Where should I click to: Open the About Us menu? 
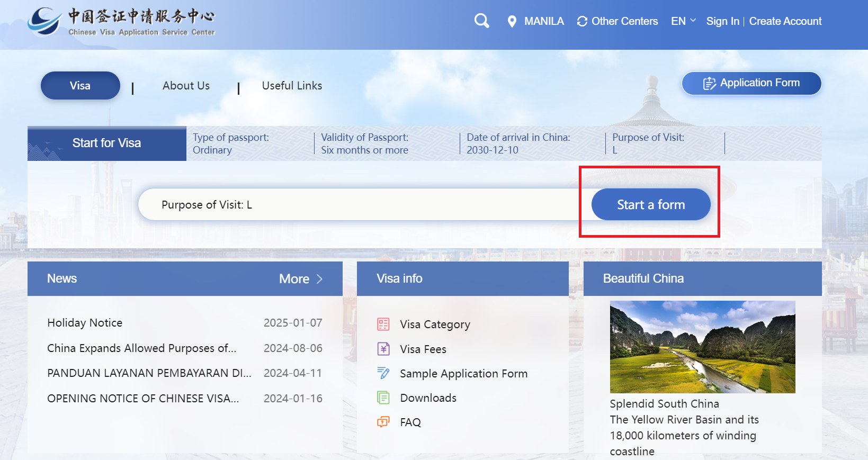coord(186,86)
